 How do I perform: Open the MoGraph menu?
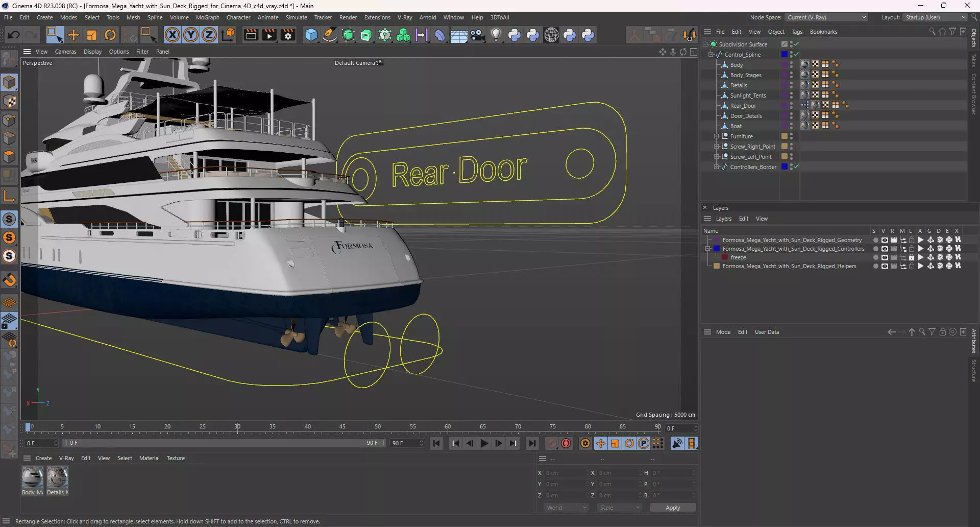(x=207, y=17)
